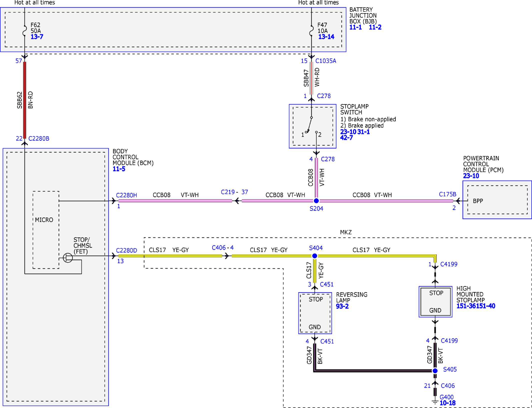
Task: Click the S204 splice dot
Action: point(316,201)
